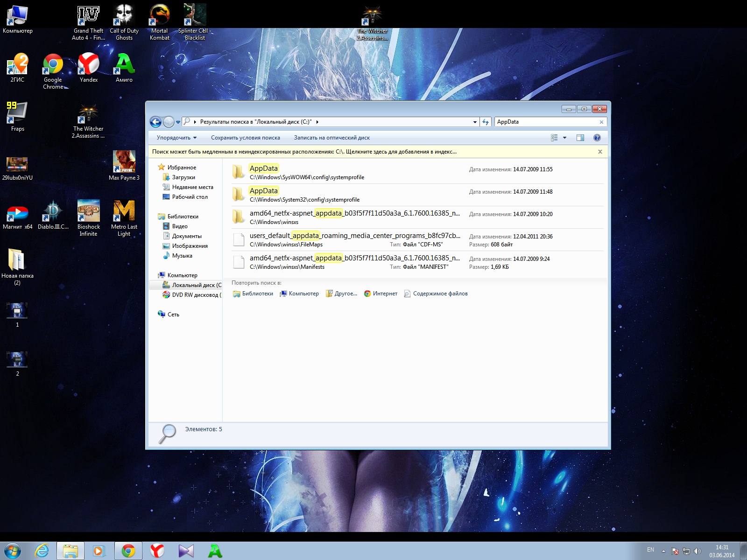This screenshot has height=560, width=747.
Task: Open Google Chrome from taskbar
Action: tap(128, 551)
